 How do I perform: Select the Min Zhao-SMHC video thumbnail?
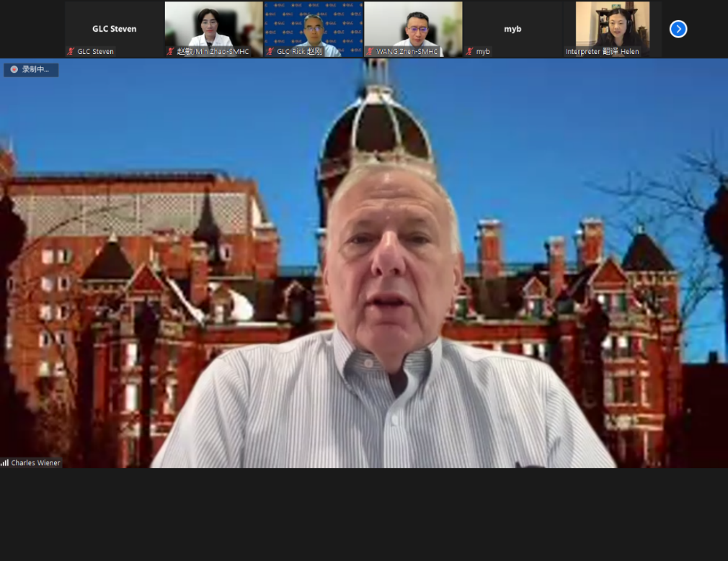click(x=213, y=24)
